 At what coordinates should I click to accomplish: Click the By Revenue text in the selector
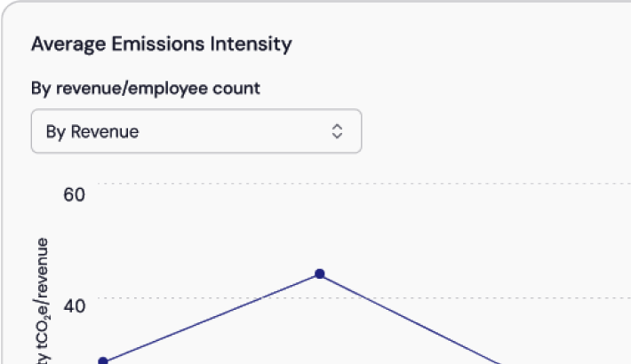[92, 131]
